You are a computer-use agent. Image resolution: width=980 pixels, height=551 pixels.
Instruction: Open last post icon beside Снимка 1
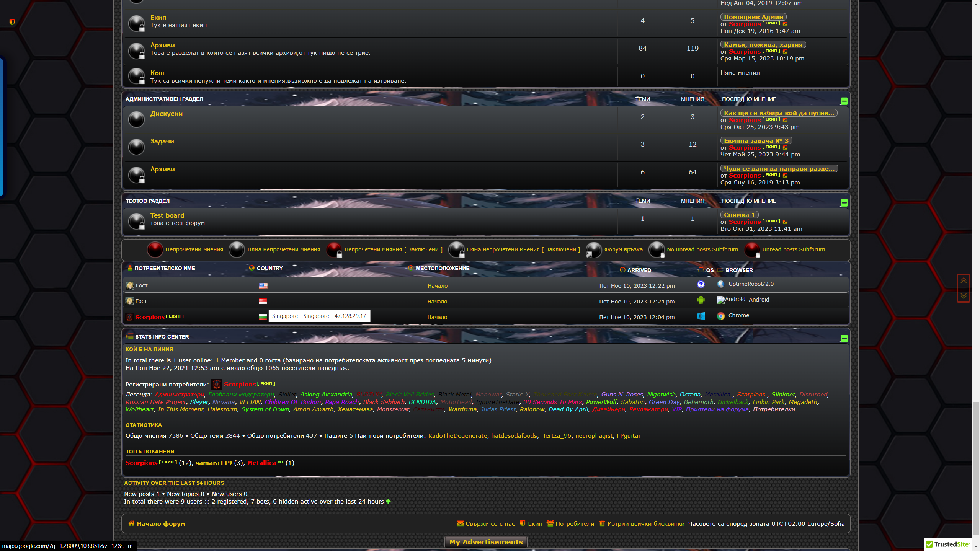tap(785, 222)
